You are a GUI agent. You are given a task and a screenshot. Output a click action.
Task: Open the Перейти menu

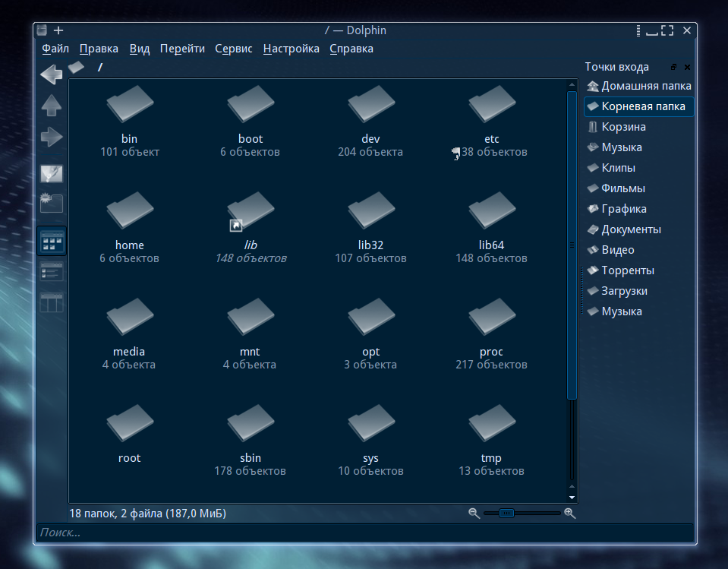point(182,49)
